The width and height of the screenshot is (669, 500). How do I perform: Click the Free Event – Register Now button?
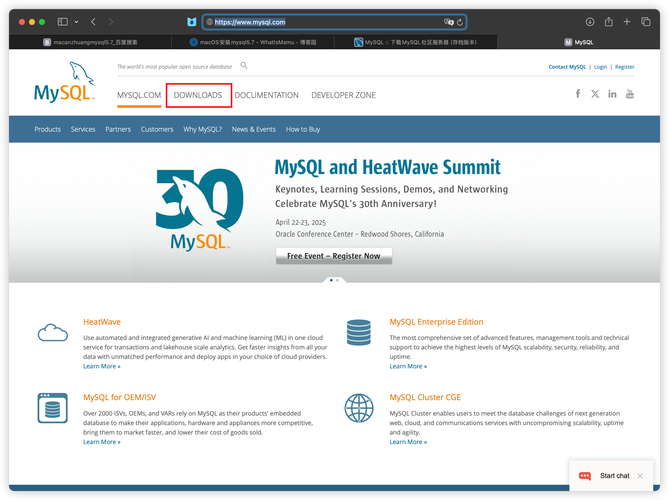coord(333,256)
